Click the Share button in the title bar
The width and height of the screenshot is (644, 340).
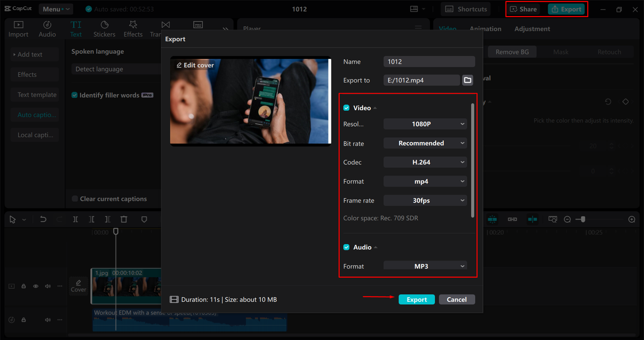[523, 9]
